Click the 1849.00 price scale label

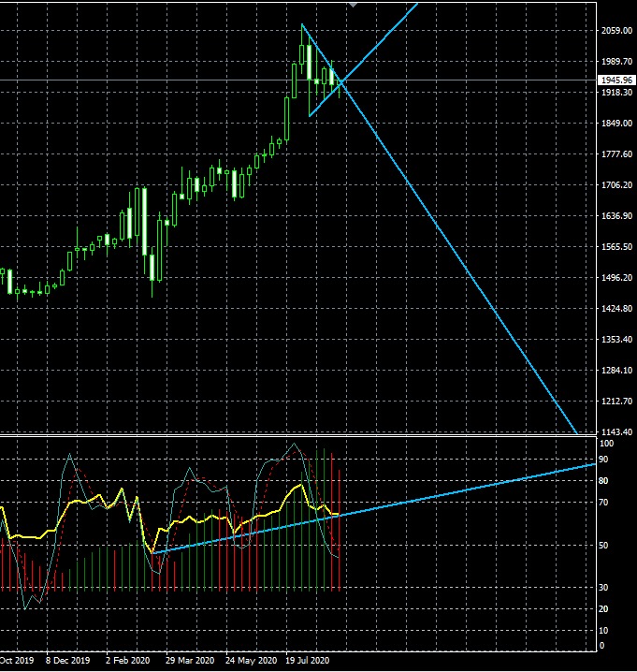coord(616,123)
